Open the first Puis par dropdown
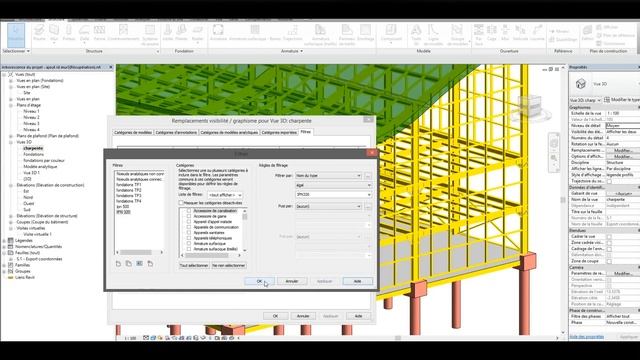 (x=329, y=207)
